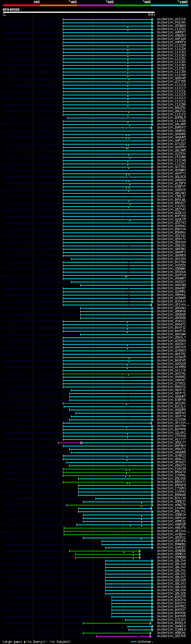Viewport: 191px width, 644px height.
Task: Click the green alignment bar of UniRef100_A5BCA1
Action: [x=117, y=633]
